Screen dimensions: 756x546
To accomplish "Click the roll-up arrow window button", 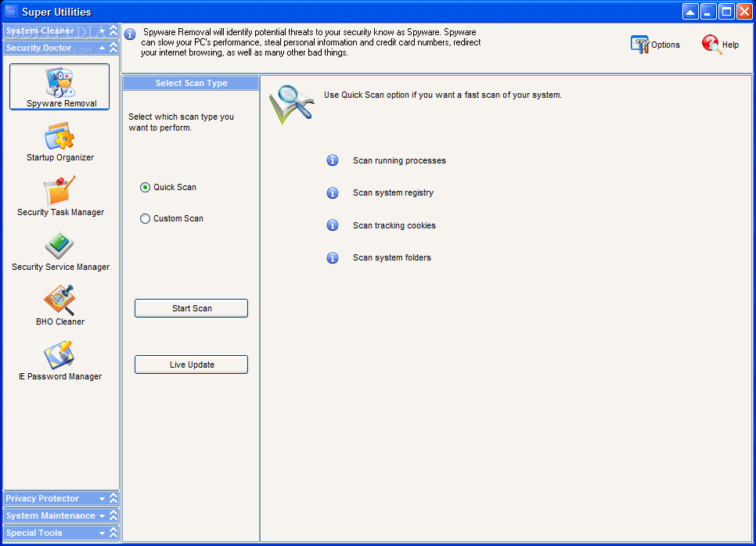I will 690,12.
